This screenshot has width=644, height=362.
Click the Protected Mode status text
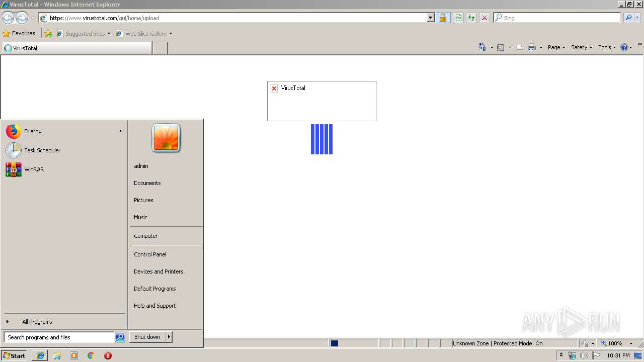[498, 343]
